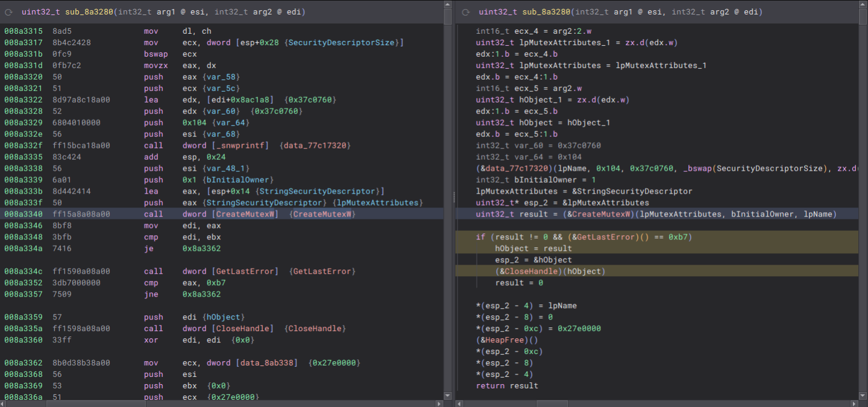Click the je 0x8a3362 jump target
Image resolution: width=868 pixels, height=407 pixels.
(x=201, y=248)
